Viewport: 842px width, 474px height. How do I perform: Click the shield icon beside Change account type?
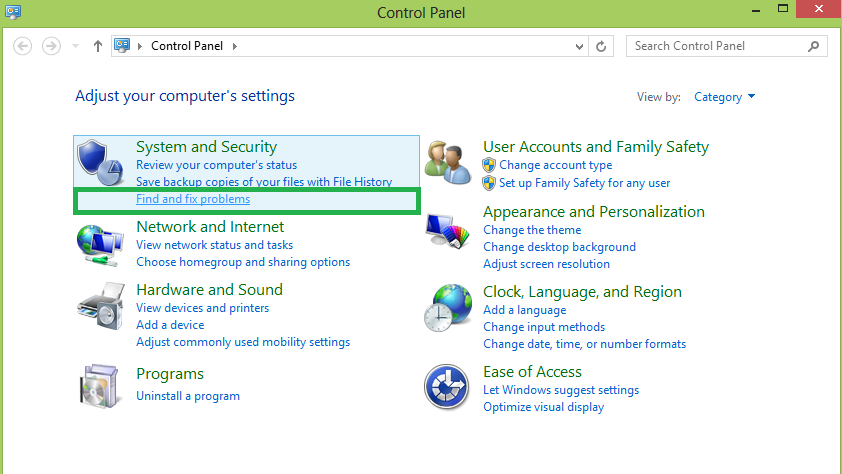489,165
